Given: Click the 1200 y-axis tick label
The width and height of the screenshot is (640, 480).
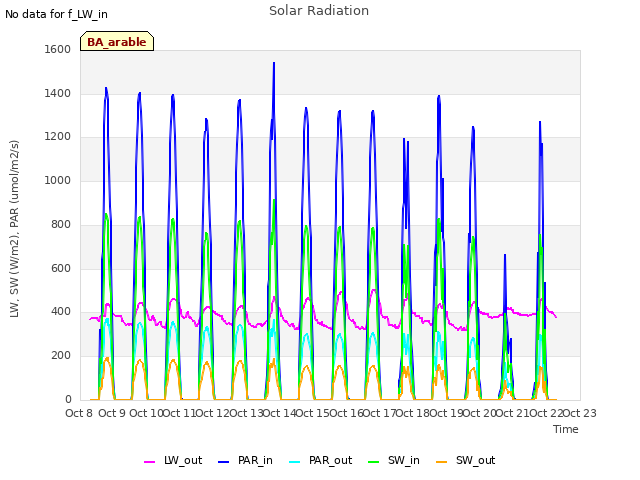Looking at the screenshot, I should pyautogui.click(x=58, y=137).
